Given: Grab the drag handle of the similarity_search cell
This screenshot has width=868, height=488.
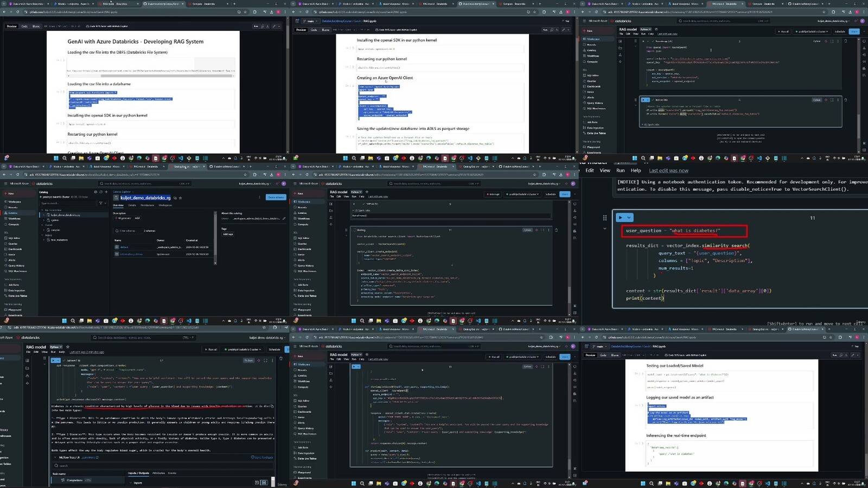Looking at the screenshot, I should [604, 218].
